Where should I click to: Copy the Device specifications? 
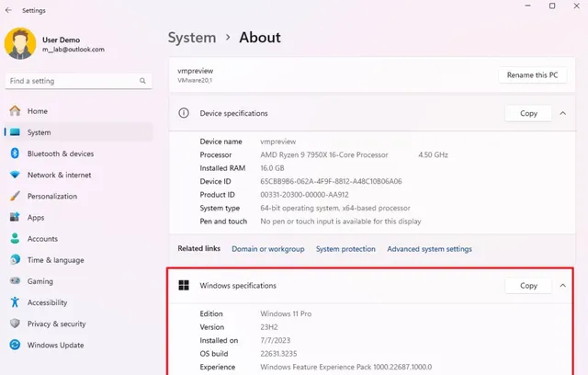(528, 113)
